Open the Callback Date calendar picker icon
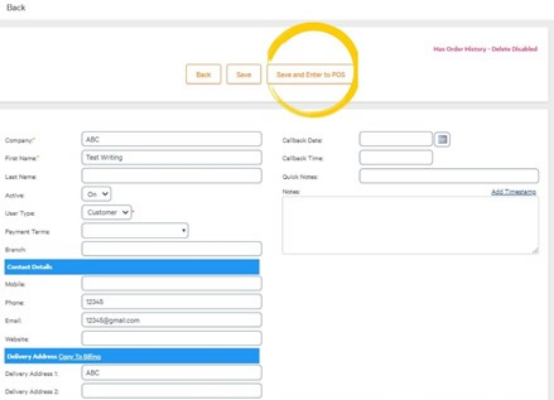This screenshot has width=554, height=400. coord(442,140)
